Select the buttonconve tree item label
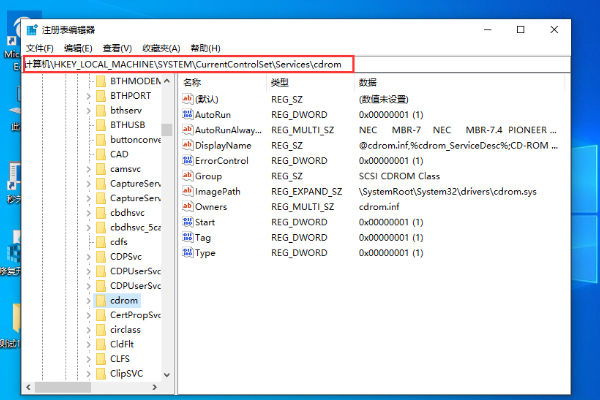The width and height of the screenshot is (600, 400). tap(135, 140)
